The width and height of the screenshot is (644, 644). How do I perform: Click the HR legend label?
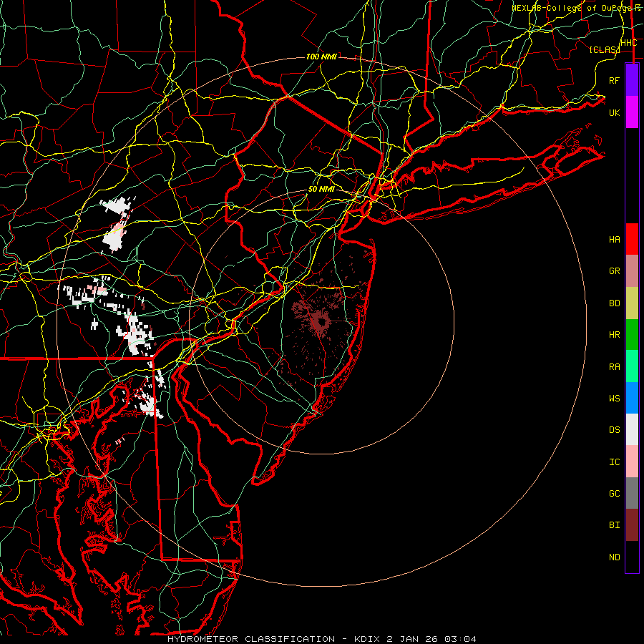[x=615, y=335]
